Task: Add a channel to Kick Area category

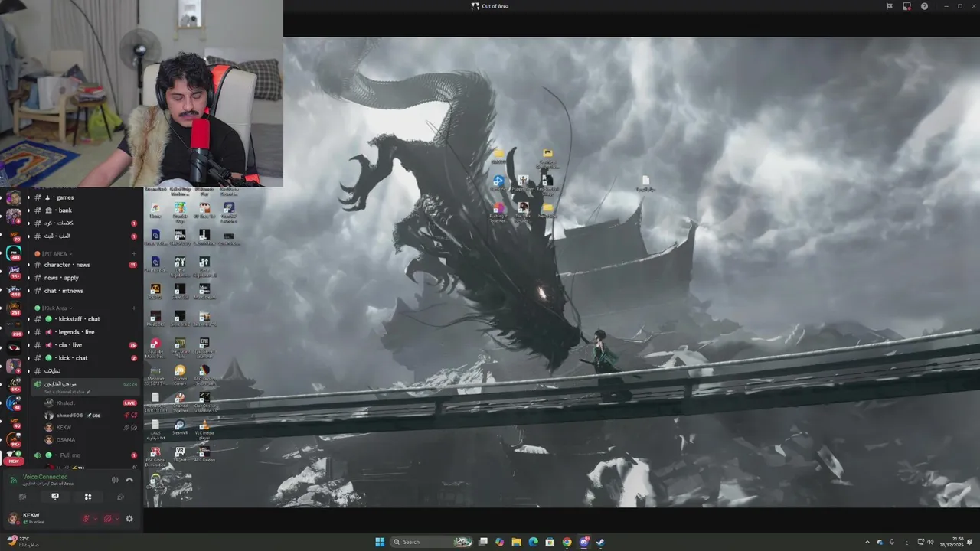Action: (134, 308)
